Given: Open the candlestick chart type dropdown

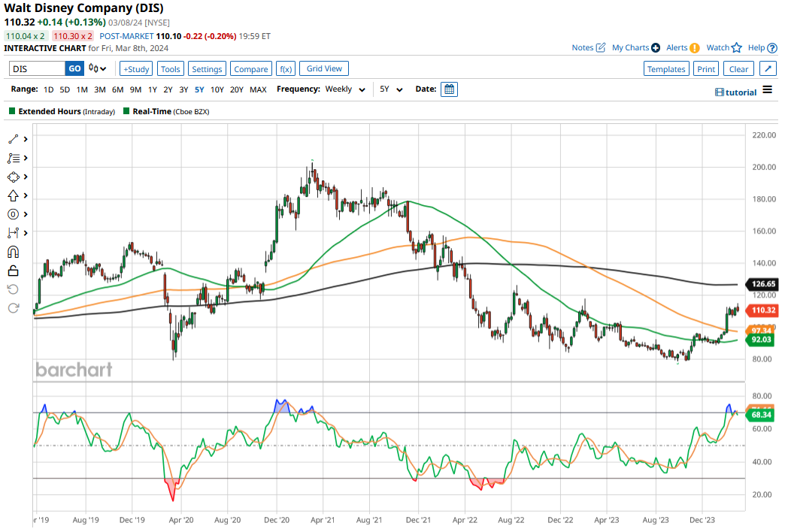Looking at the screenshot, I should tap(97, 68).
